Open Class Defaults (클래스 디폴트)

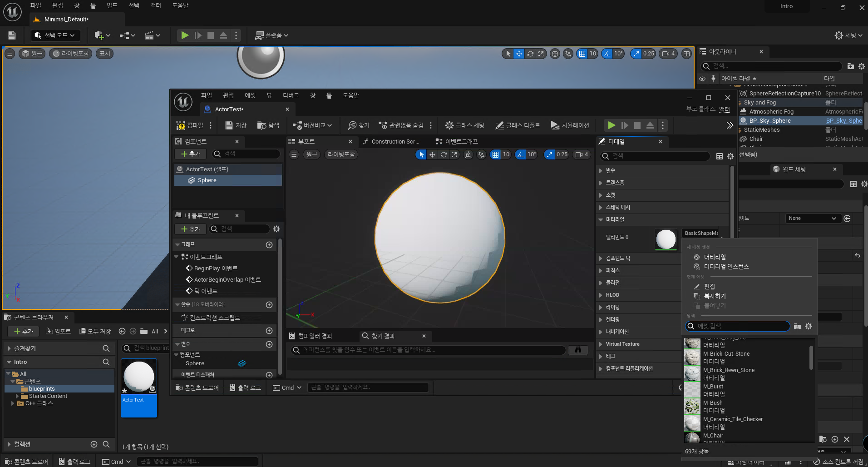click(518, 125)
